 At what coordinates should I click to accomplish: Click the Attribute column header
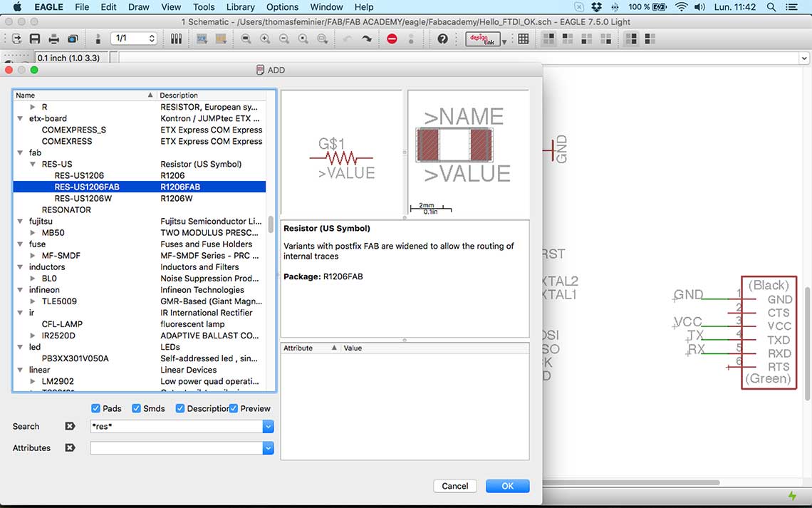(x=310, y=348)
